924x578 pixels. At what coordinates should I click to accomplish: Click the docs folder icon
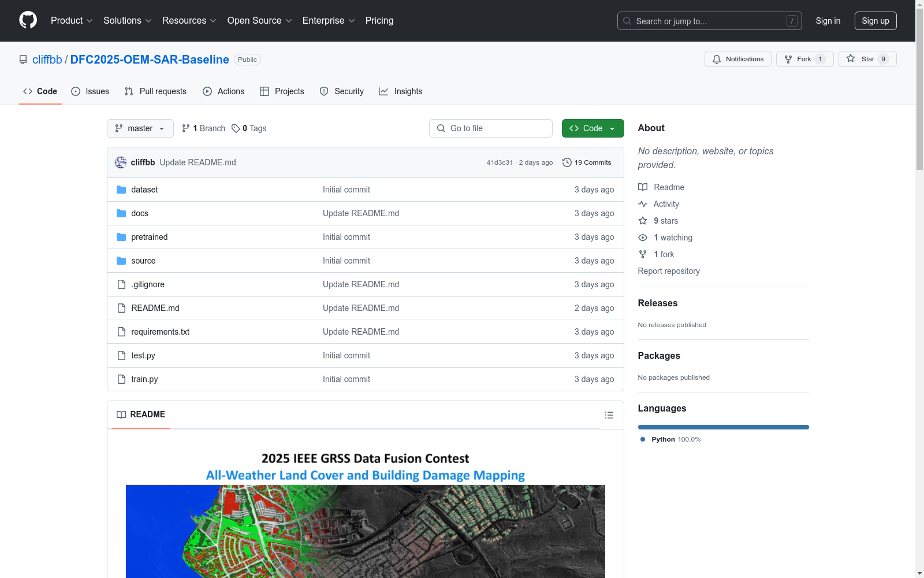point(121,213)
